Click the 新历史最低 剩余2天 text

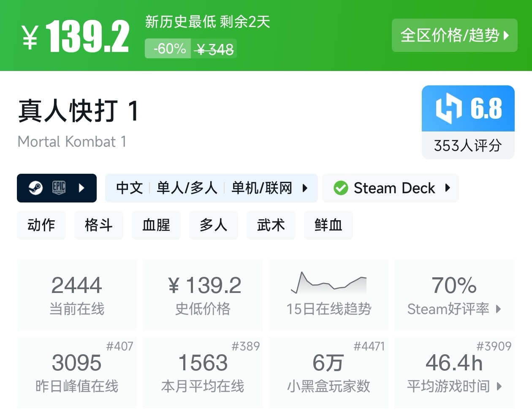(208, 22)
